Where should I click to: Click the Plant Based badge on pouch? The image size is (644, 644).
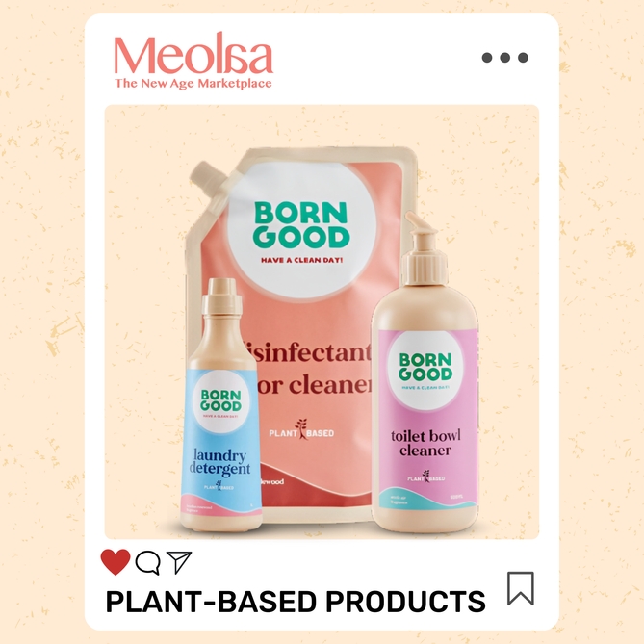coord(301,430)
